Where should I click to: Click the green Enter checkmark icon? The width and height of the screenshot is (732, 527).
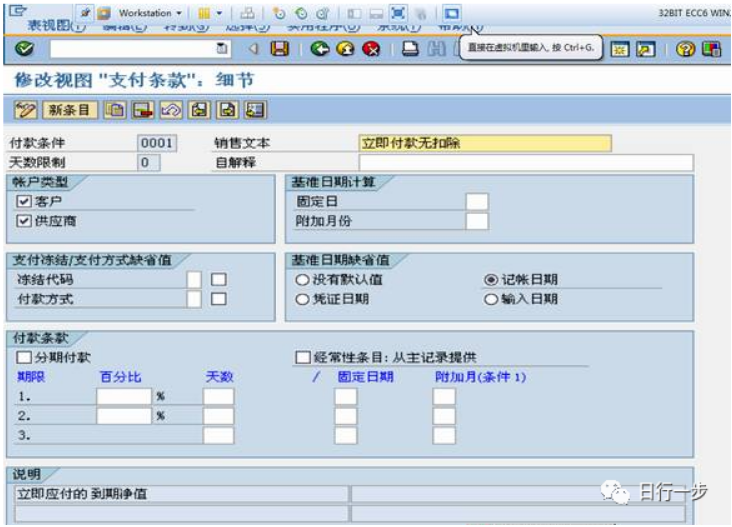pos(24,49)
